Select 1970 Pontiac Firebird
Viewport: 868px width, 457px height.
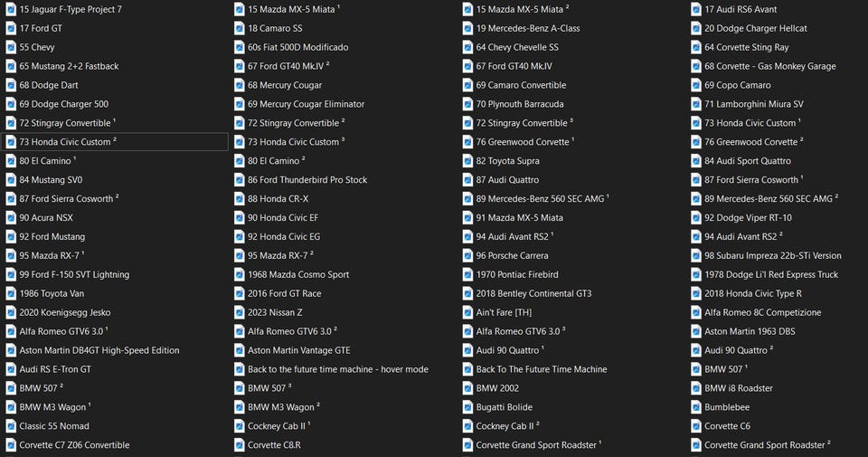517,275
